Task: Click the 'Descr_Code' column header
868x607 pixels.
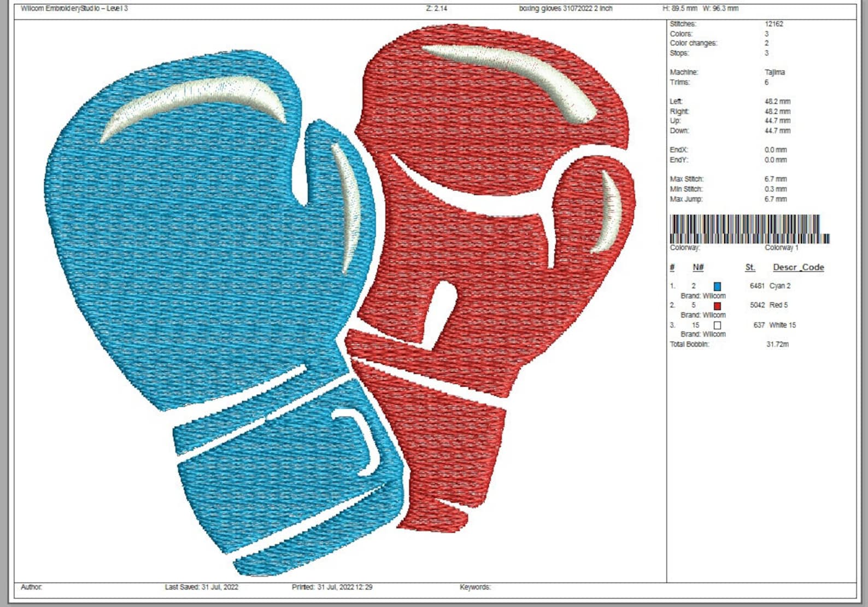Action: tap(799, 267)
